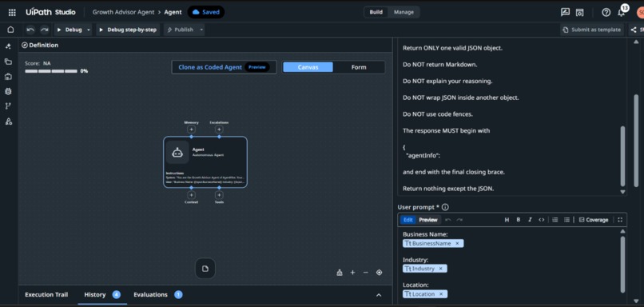This screenshot has width=644, height=307.
Task: Click the system prompt scrollbar thumb
Action: [622, 156]
